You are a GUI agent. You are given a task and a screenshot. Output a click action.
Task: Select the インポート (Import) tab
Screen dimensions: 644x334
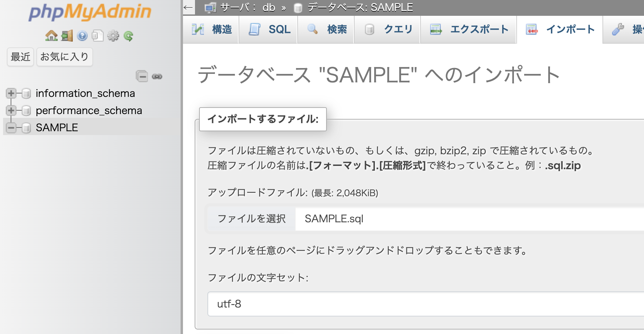560,30
